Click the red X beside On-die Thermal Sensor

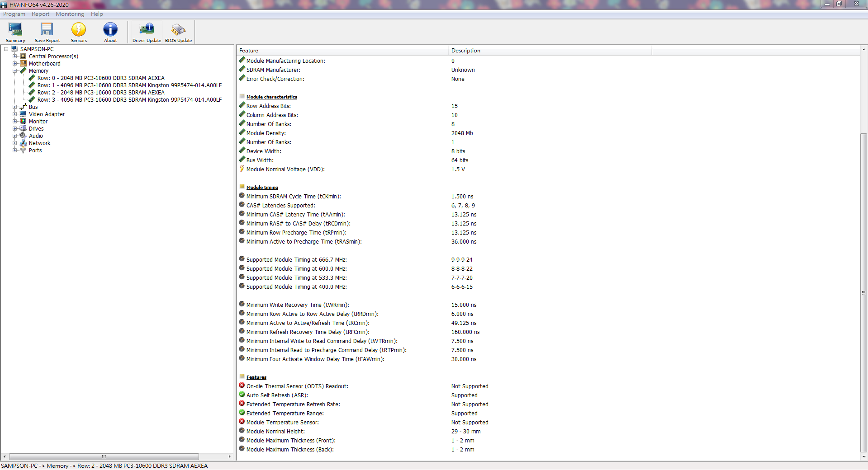click(x=242, y=385)
